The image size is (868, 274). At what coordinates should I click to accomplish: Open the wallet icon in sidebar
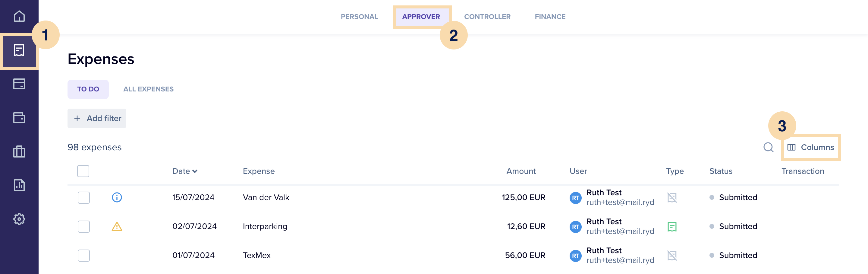pos(19,118)
